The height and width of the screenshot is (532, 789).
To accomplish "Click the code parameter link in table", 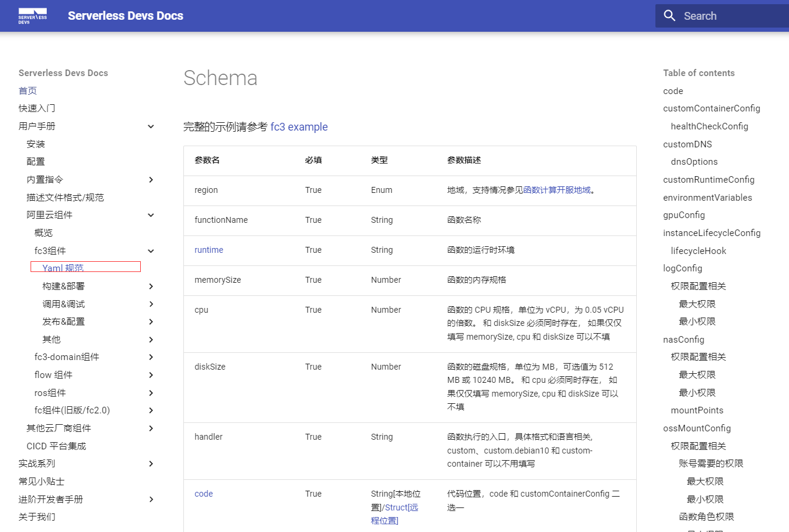I will coord(204,494).
